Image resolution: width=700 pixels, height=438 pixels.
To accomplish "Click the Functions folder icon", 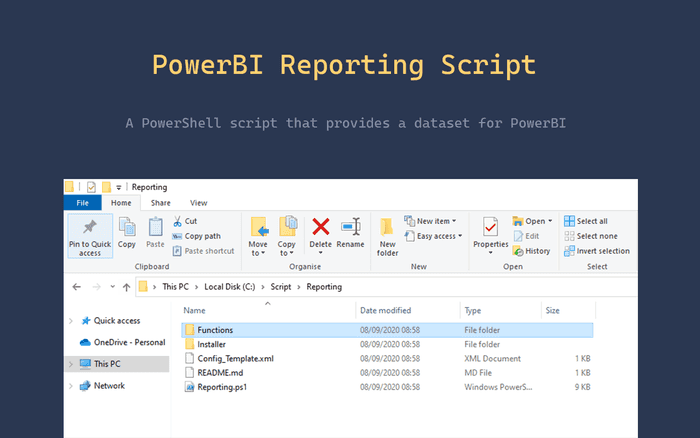I will point(190,330).
